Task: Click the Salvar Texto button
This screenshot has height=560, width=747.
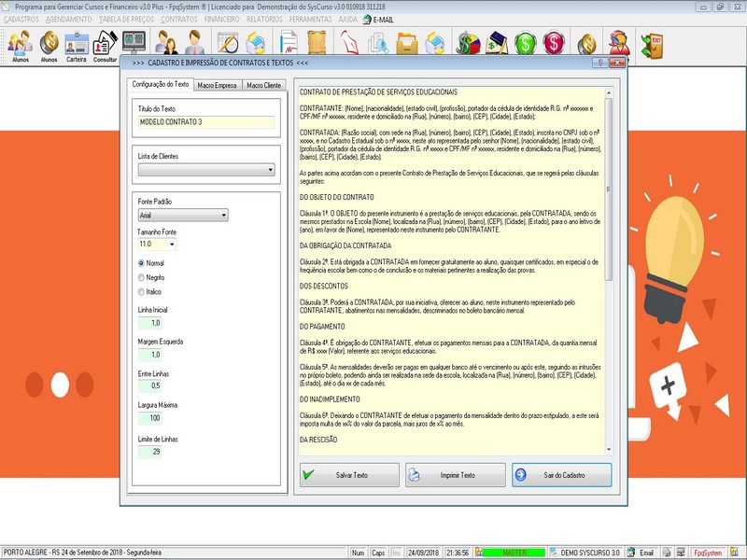Action: click(x=349, y=475)
